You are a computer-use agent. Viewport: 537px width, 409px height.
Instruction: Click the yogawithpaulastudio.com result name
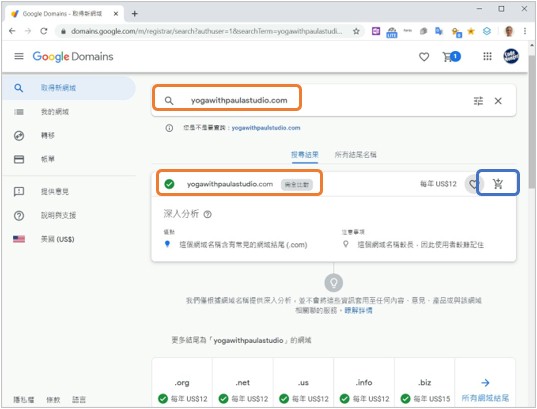230,184
